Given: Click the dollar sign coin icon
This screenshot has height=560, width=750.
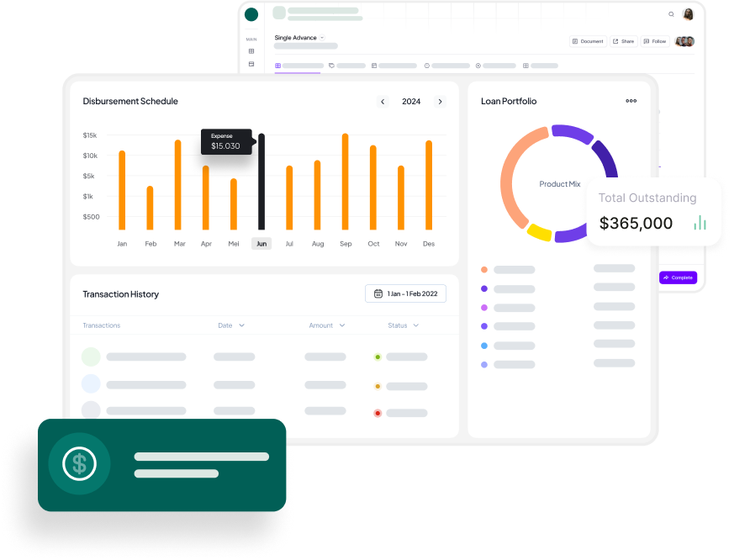Looking at the screenshot, I should tap(79, 463).
